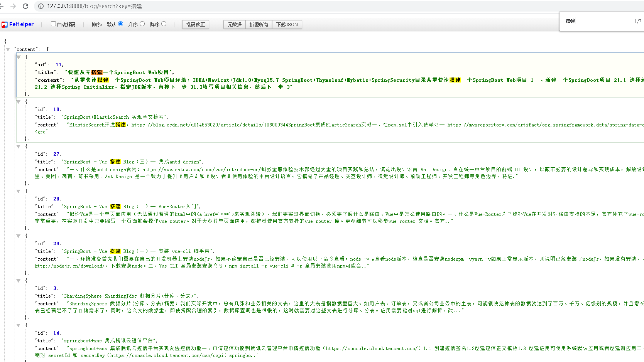Viewport: 644px width, 362px height.
Task: Collapse the object with id 11
Action: [x=18, y=57]
